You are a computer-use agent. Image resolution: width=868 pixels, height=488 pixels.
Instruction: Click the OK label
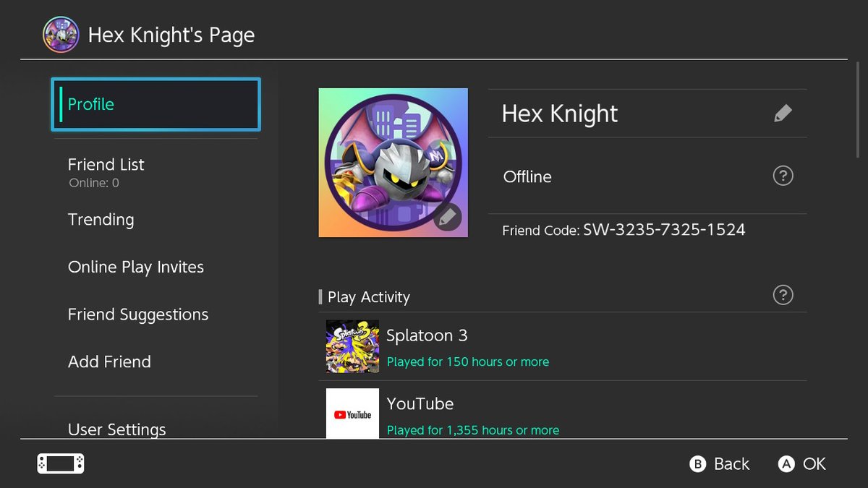[814, 464]
